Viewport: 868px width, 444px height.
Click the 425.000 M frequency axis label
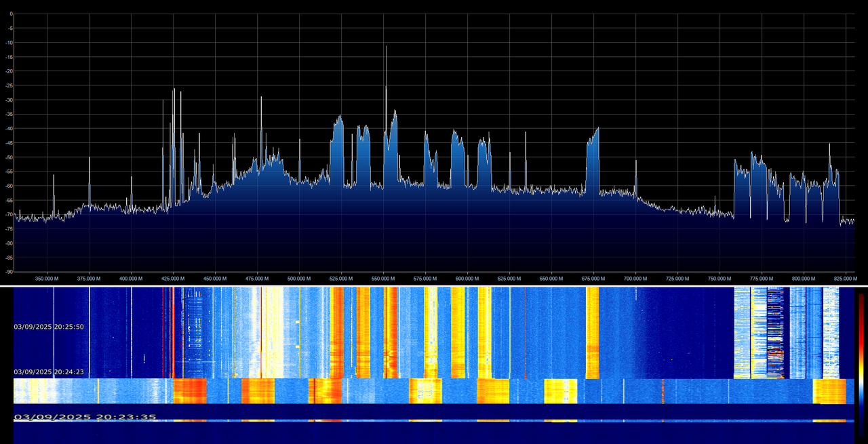173,278
